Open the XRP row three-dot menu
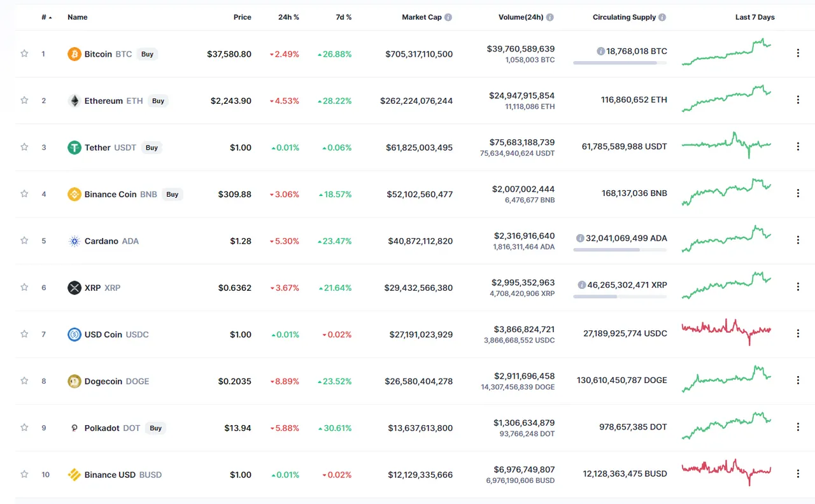Screen dimensions: 815x504 point(798,287)
